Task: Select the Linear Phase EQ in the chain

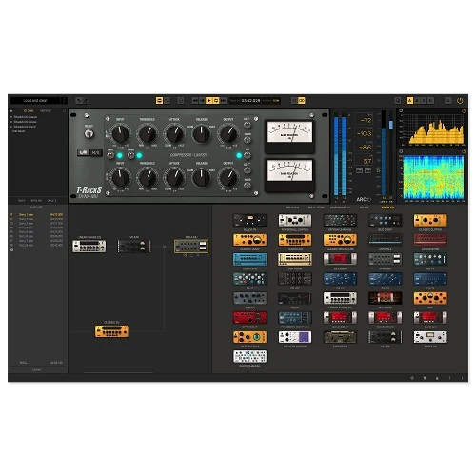Action: pyautogui.click(x=89, y=246)
